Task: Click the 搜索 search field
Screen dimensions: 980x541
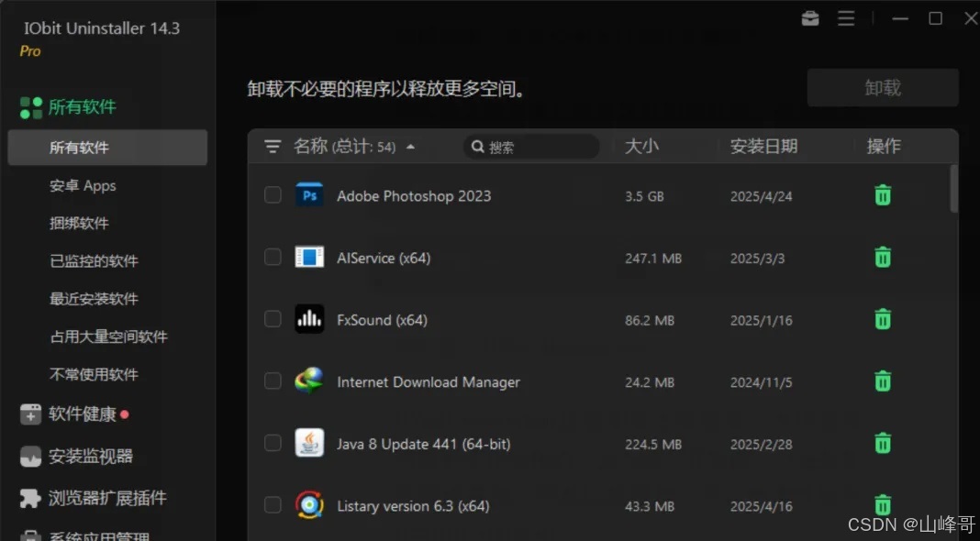Action: (x=531, y=146)
